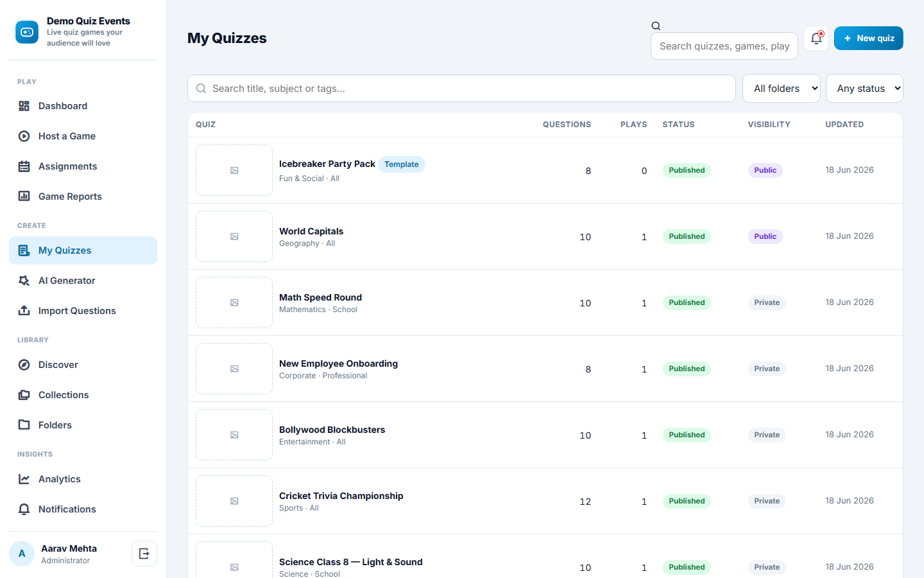Focus the search title, subject or tags field
Viewport: 924px width, 578px height.
[x=461, y=89]
